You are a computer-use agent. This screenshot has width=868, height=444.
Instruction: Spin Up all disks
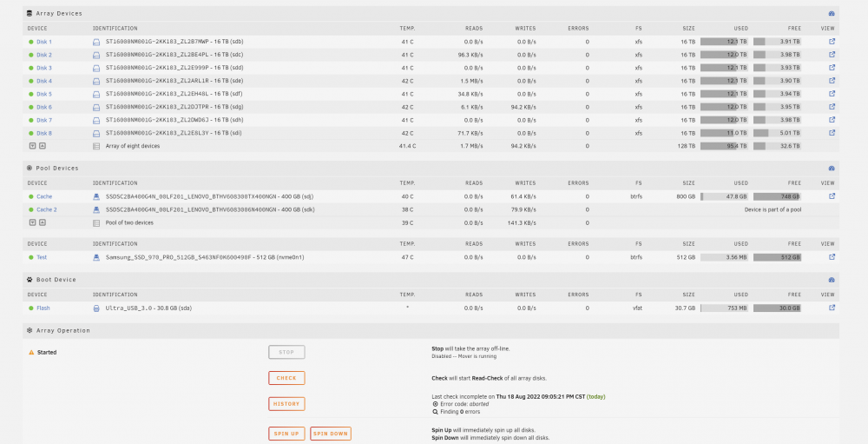286,434
